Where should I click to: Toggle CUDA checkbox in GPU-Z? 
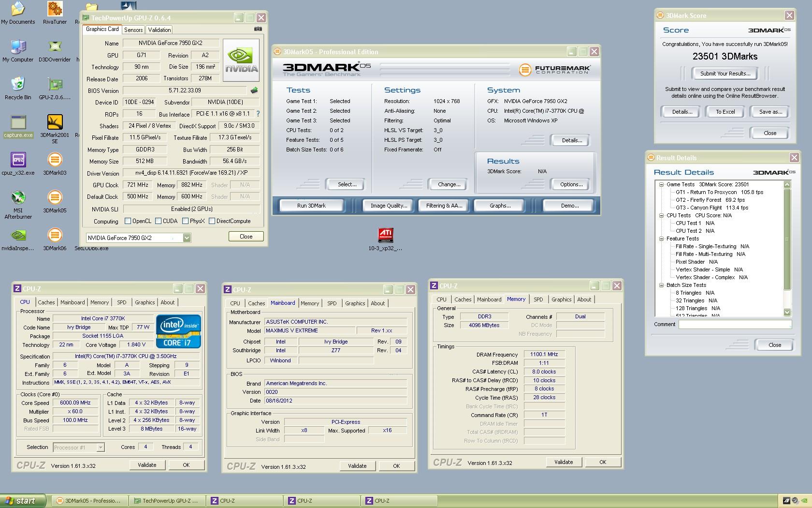point(158,221)
